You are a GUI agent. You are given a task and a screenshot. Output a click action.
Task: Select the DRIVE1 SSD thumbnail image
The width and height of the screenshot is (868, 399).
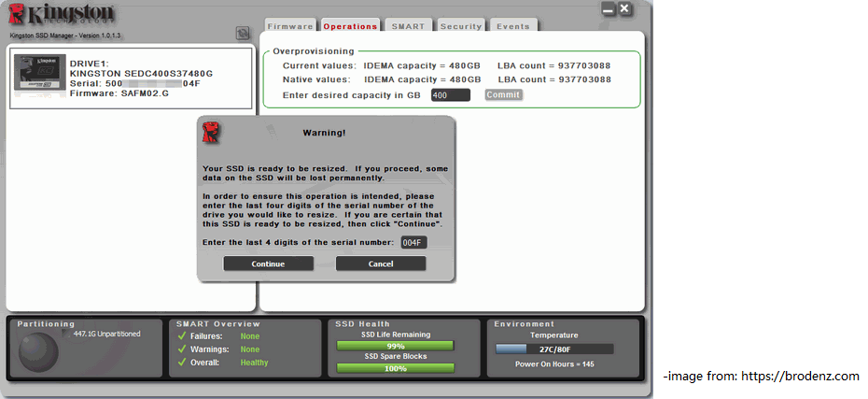[x=40, y=73]
